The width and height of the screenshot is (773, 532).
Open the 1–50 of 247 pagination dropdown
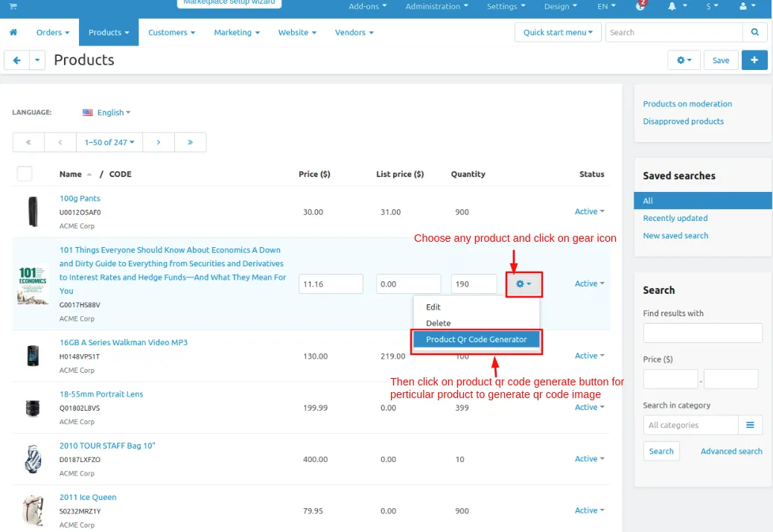click(109, 142)
